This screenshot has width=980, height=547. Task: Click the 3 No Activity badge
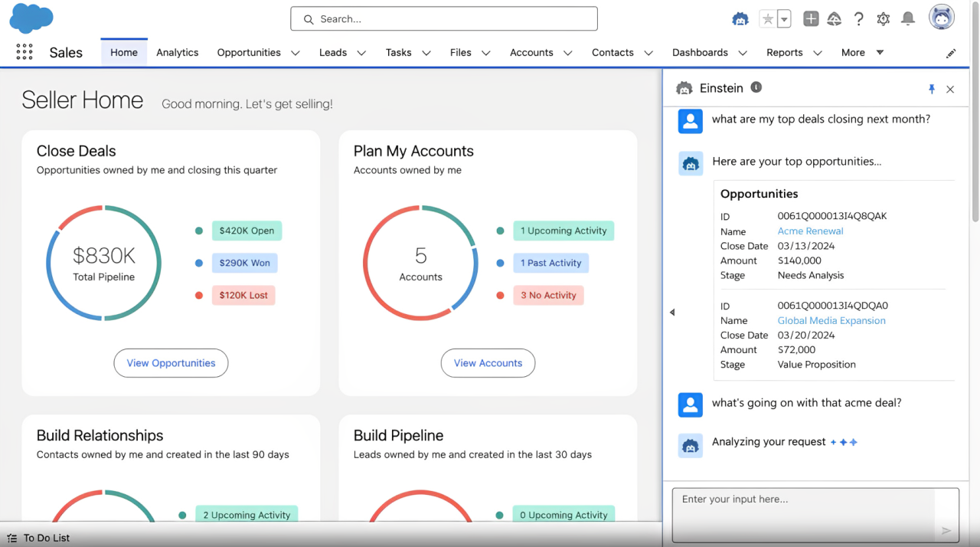[x=548, y=295]
